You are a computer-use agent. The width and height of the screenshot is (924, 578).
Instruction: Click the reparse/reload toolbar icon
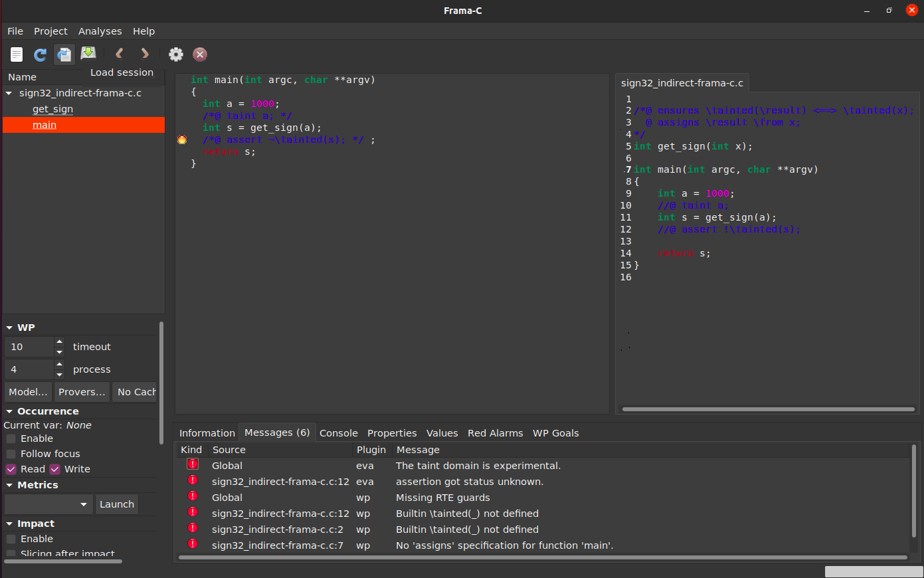pos(41,54)
